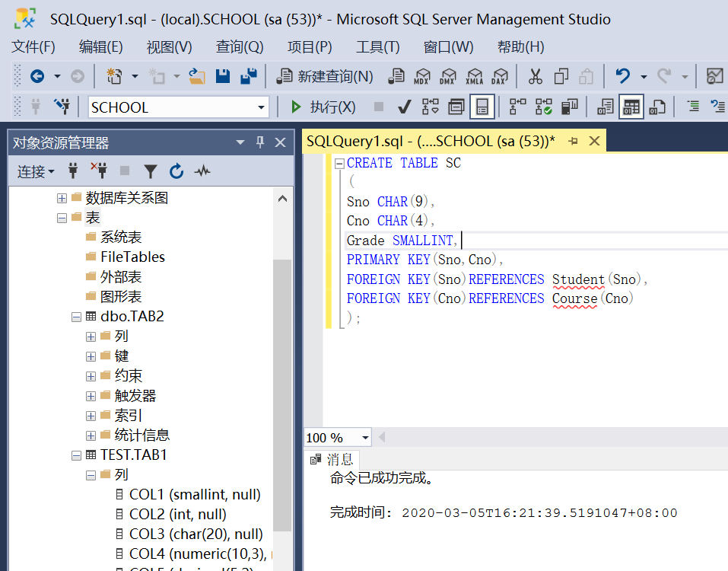
Task: Toggle include live query statistics
Action: 543,107
